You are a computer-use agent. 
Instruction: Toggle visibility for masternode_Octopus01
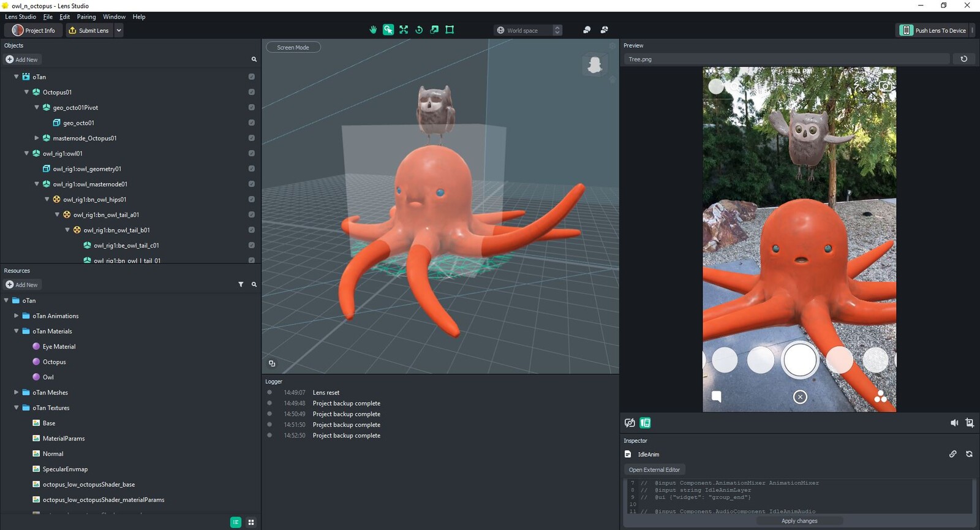click(251, 138)
